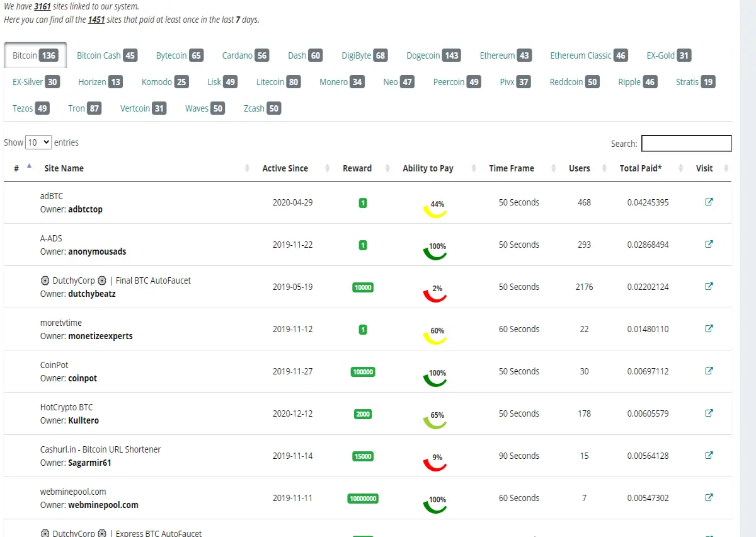The width and height of the screenshot is (756, 537).
Task: Click CoinPot site name
Action: [54, 365]
